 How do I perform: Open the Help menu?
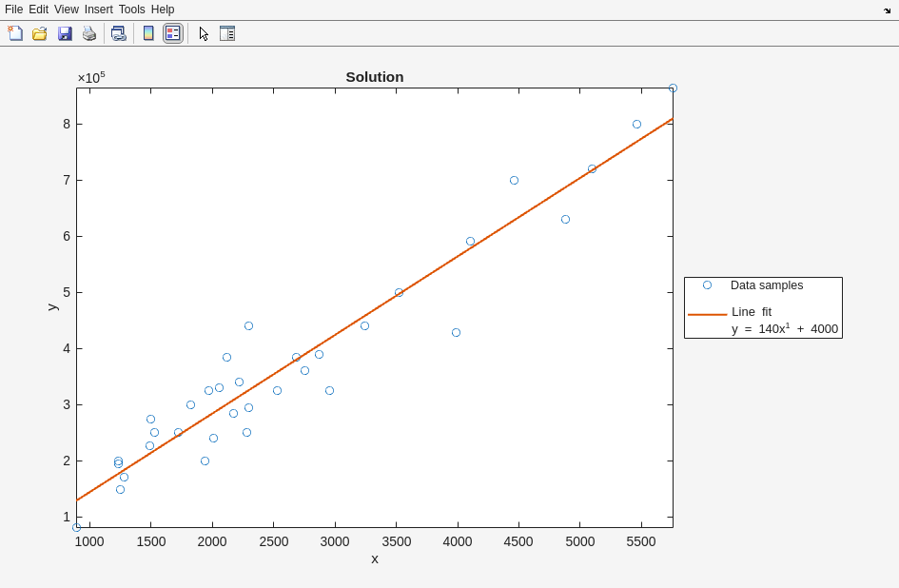pos(163,10)
